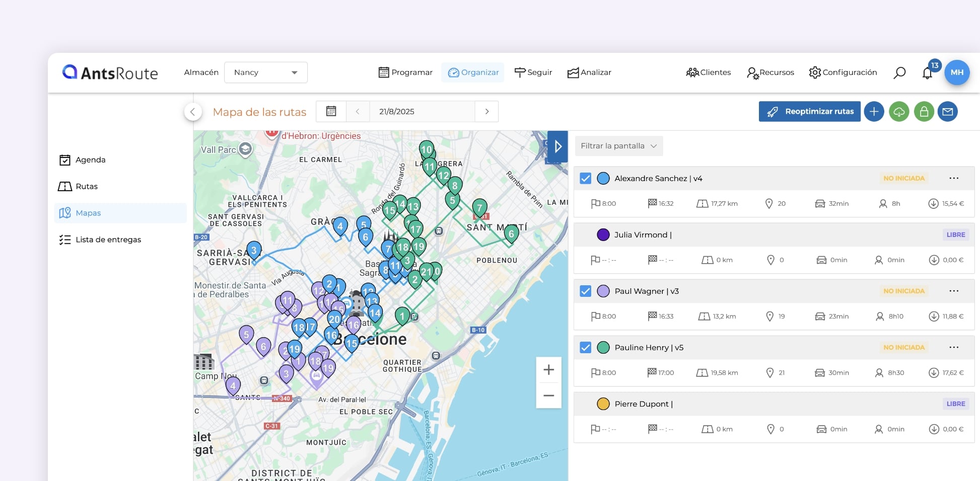
Task: Open Lista de entregas in sidebar
Action: click(x=108, y=239)
